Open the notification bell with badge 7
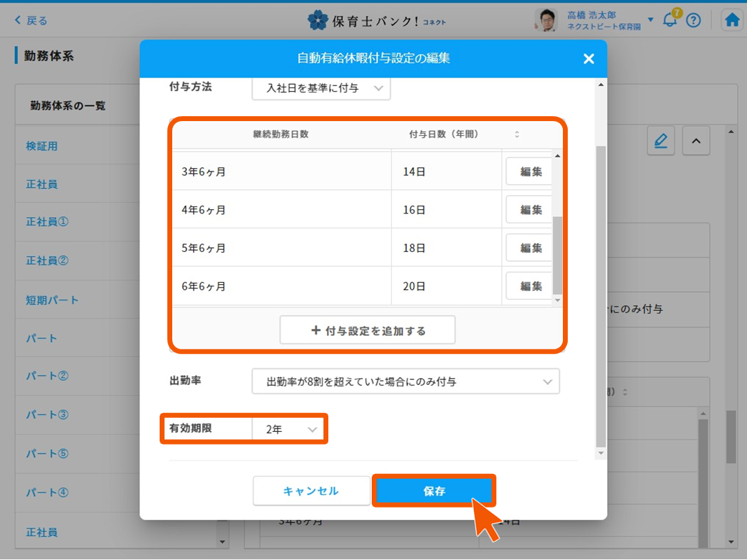 click(x=669, y=20)
